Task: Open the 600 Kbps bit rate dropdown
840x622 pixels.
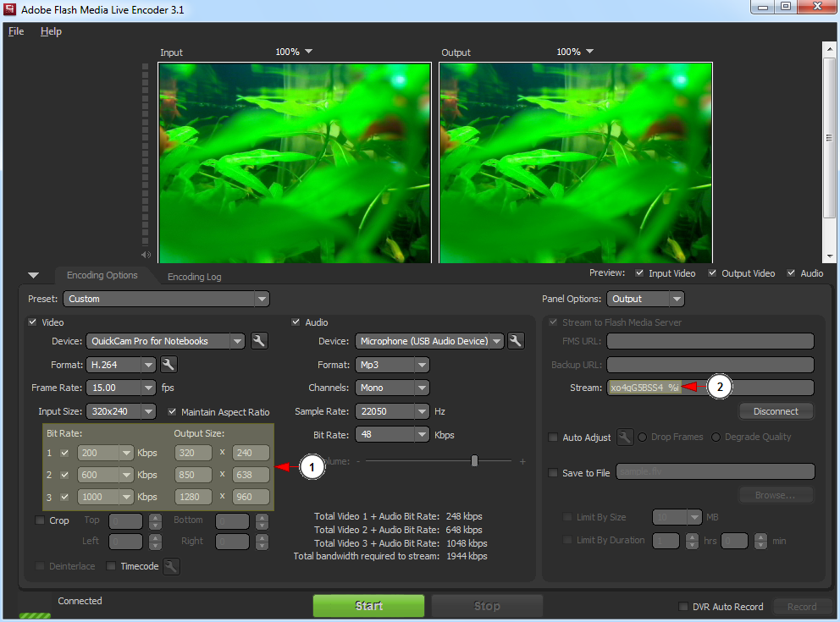Action: [106, 475]
